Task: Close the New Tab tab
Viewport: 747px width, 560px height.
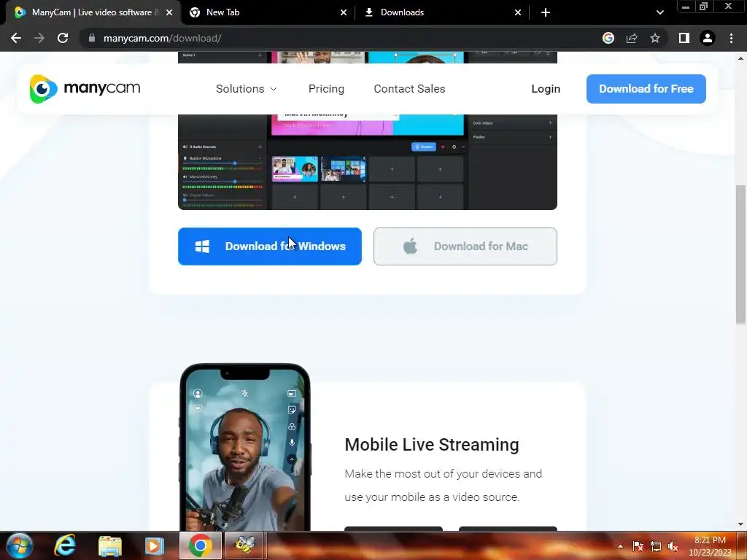Action: (x=344, y=12)
